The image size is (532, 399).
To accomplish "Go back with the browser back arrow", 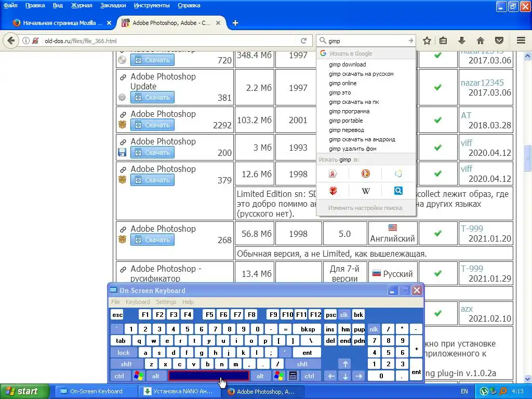I will tap(11, 41).
